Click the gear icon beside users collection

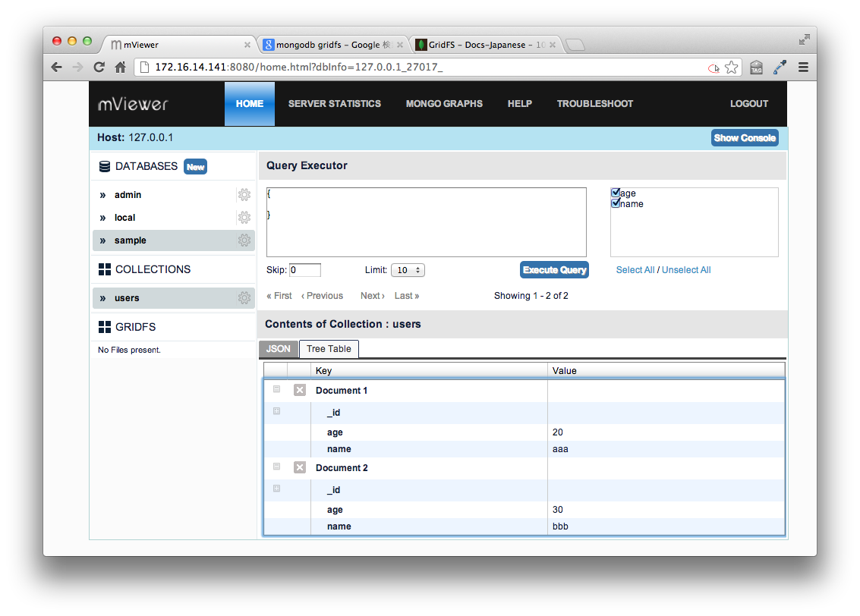pos(244,298)
